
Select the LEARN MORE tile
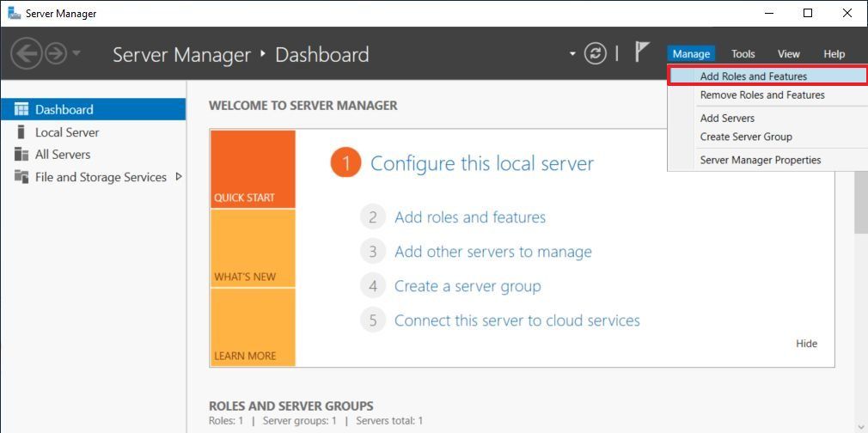coord(253,327)
